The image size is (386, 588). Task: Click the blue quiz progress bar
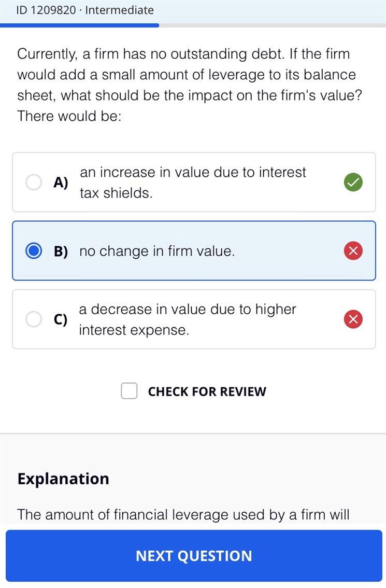[79, 25]
